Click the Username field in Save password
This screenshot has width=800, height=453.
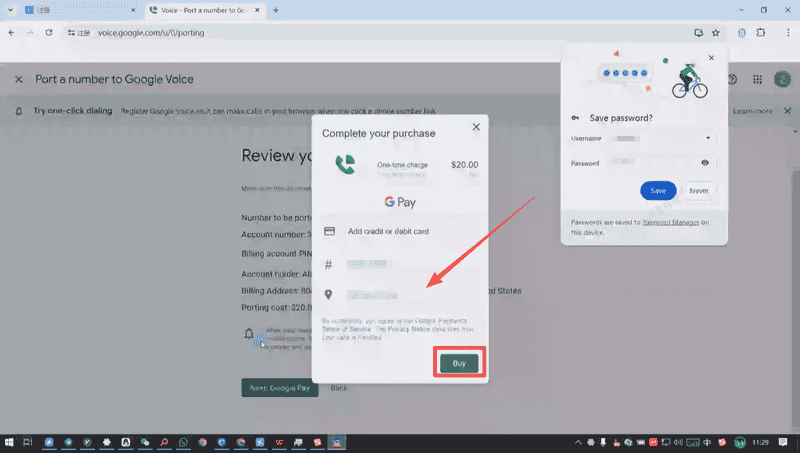(x=663, y=138)
